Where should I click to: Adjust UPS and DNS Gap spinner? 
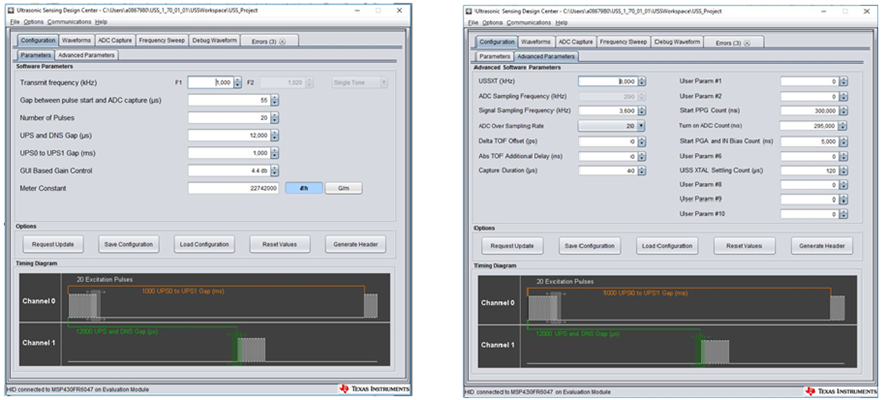275,135
